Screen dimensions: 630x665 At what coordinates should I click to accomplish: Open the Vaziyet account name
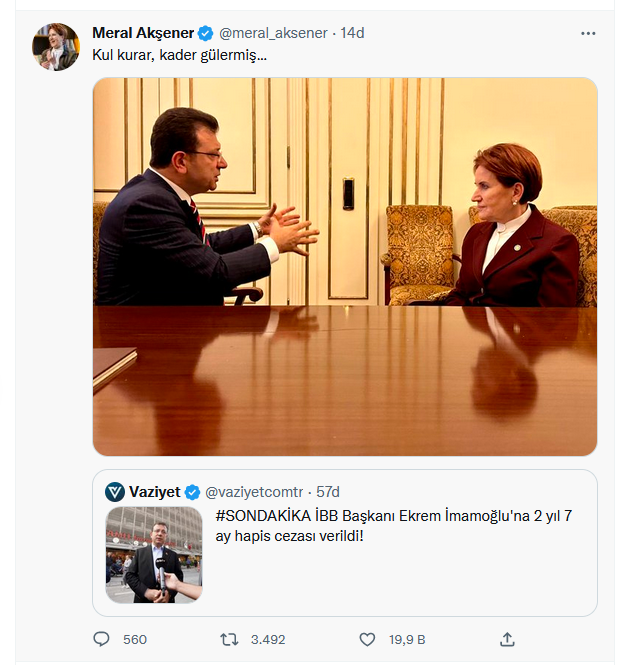pos(154,492)
